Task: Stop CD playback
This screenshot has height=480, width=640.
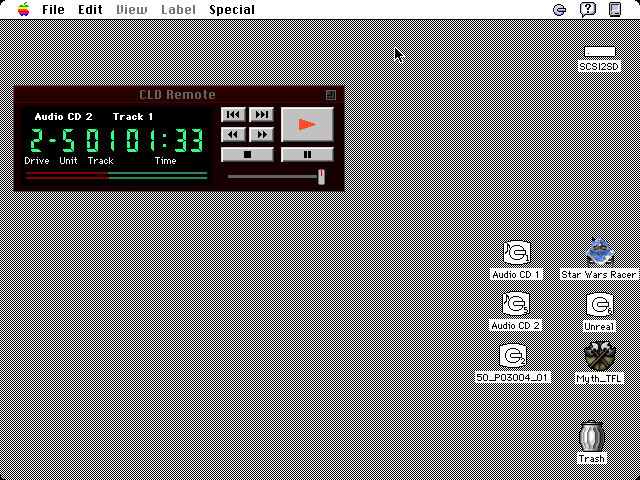Action: coord(247,155)
